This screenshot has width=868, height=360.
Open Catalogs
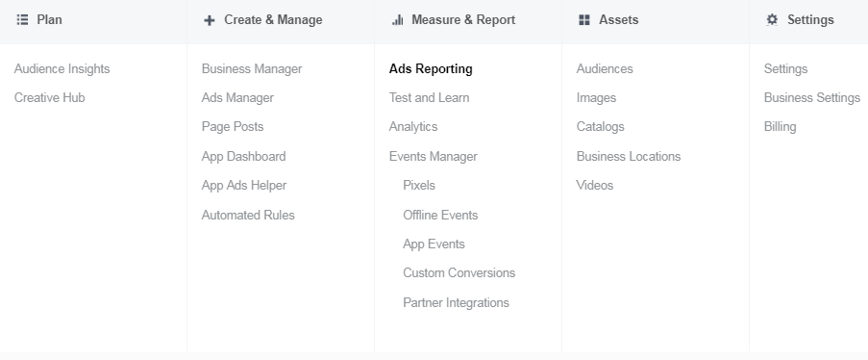pos(600,126)
